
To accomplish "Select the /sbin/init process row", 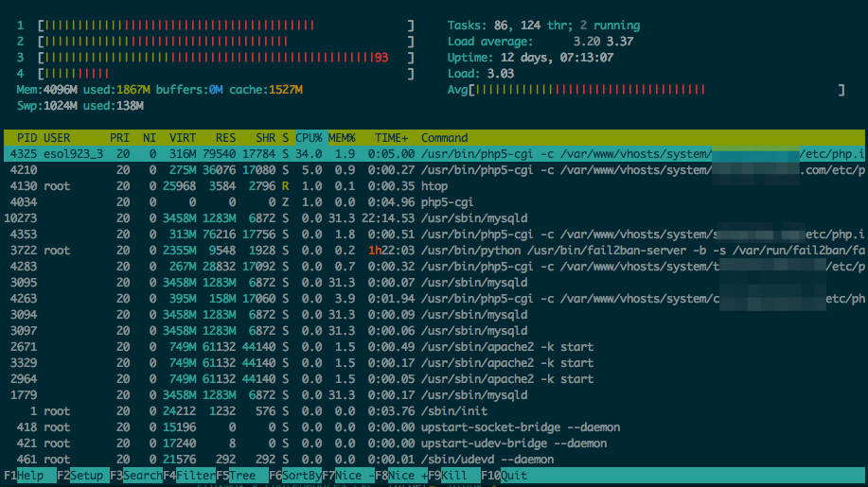I will 434,410.
